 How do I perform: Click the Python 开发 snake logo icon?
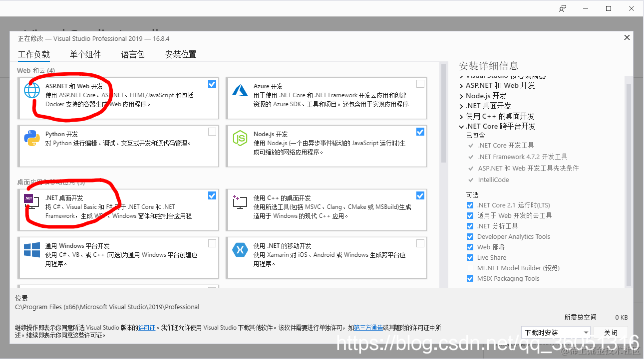coord(32,138)
